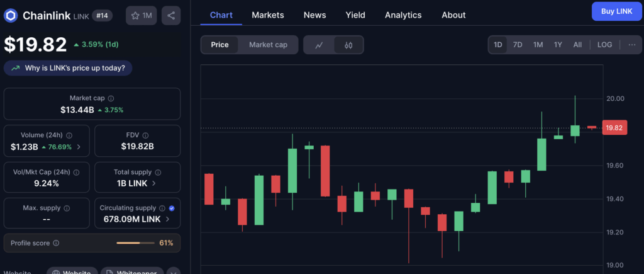
Task: Open the Yield tab
Action: 355,15
